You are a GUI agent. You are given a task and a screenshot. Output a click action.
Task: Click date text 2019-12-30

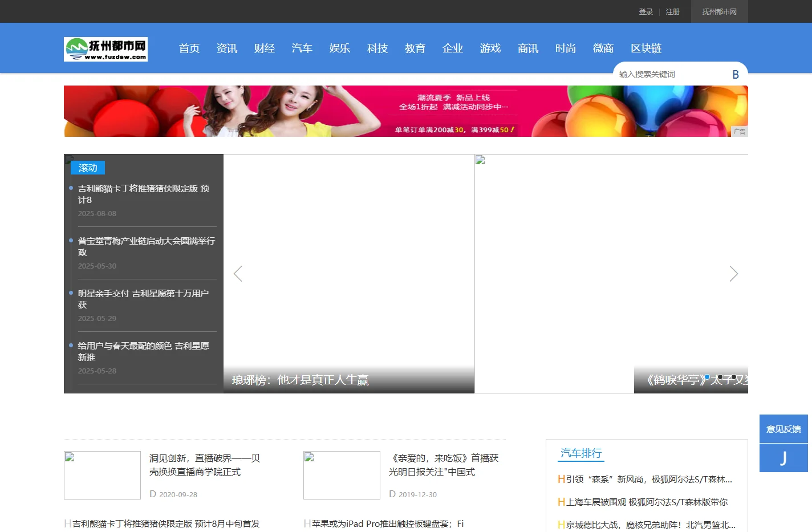(x=417, y=494)
